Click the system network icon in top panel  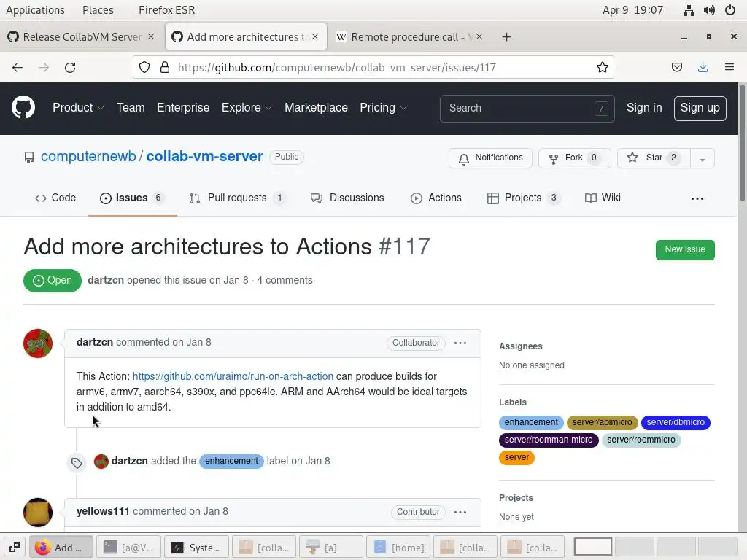coord(689,10)
